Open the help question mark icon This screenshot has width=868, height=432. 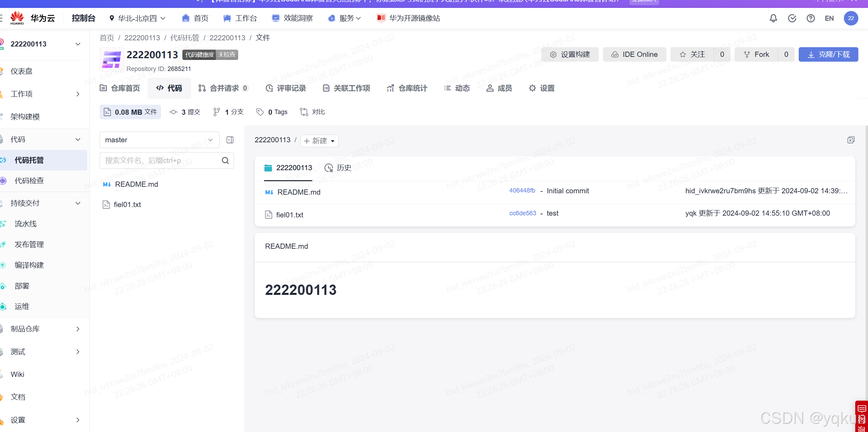pyautogui.click(x=810, y=18)
